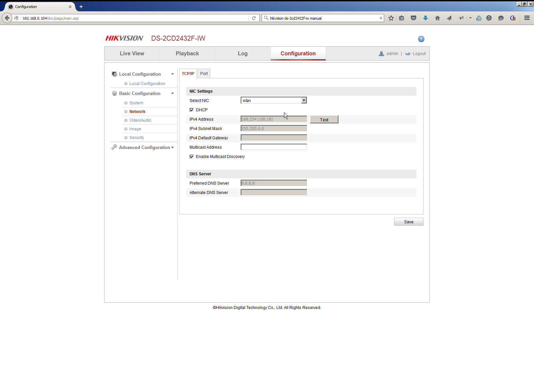Click the site identity globe icon
Screen dimensions: 534x392
pos(16,18)
